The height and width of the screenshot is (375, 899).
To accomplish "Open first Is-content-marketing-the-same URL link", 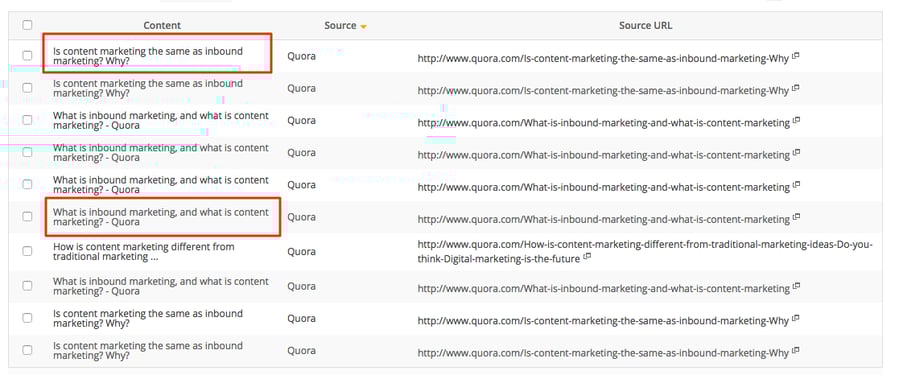I will coord(603,58).
